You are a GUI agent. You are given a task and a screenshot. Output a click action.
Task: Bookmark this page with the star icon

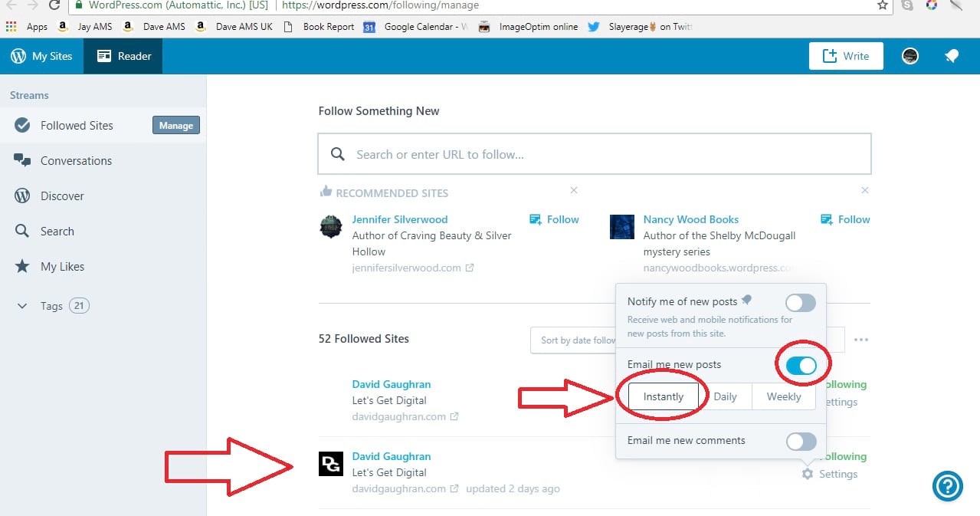pos(882,5)
